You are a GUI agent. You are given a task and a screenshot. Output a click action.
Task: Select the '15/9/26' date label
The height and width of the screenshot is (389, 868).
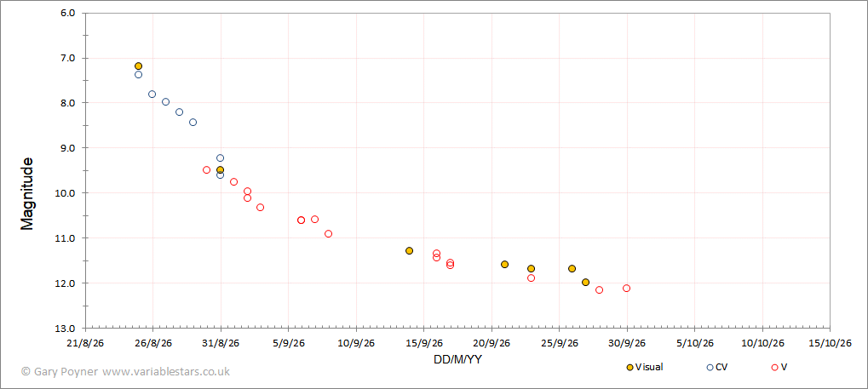pyautogui.click(x=423, y=343)
